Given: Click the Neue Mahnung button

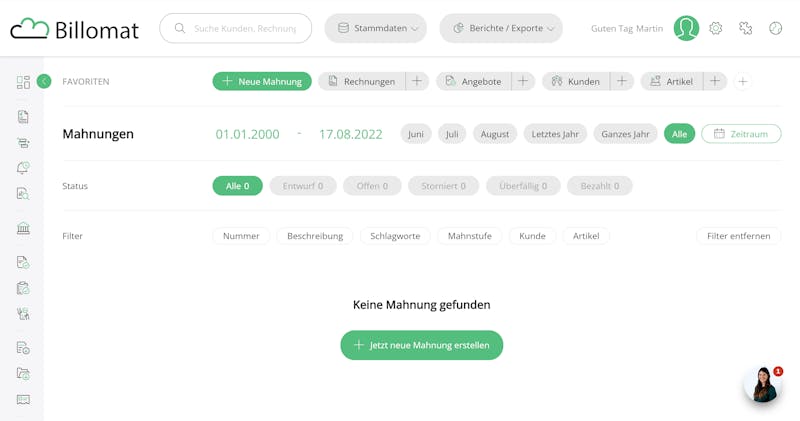Looking at the screenshot, I should point(262,81).
